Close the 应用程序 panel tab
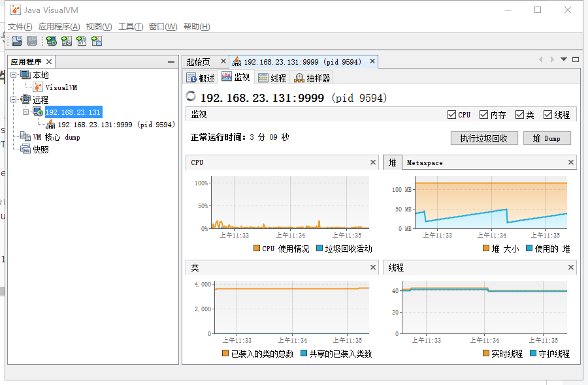The width and height of the screenshot is (588, 385). tap(49, 61)
